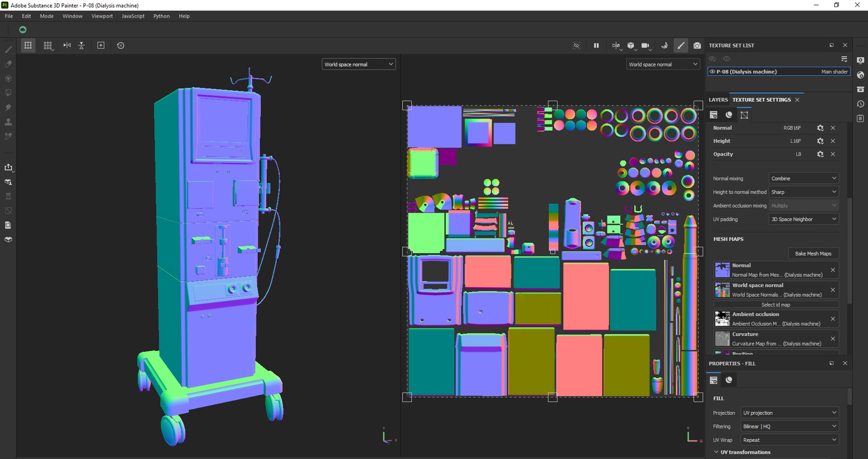Select the P-08 (Dialysis machine) texture set row

point(778,71)
